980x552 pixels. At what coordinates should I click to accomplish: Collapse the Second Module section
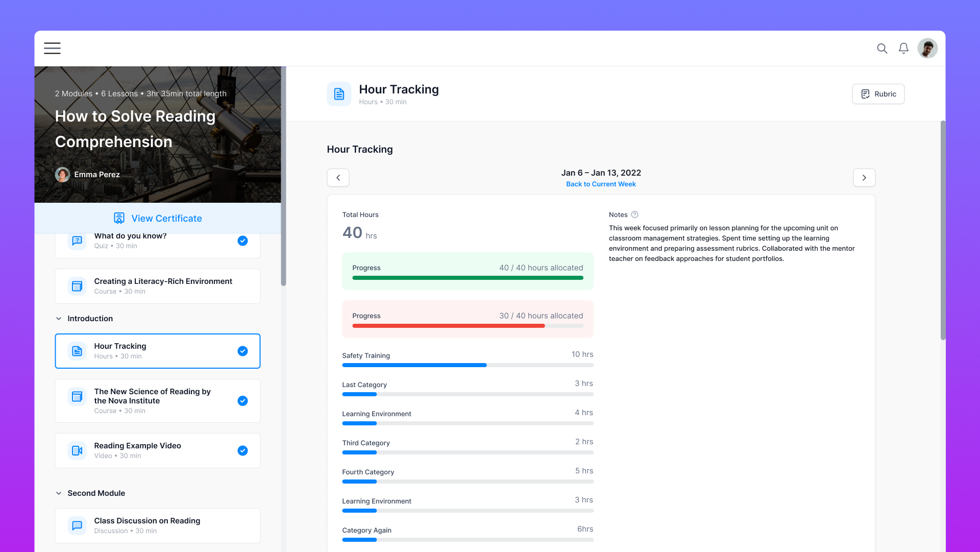pos(59,493)
